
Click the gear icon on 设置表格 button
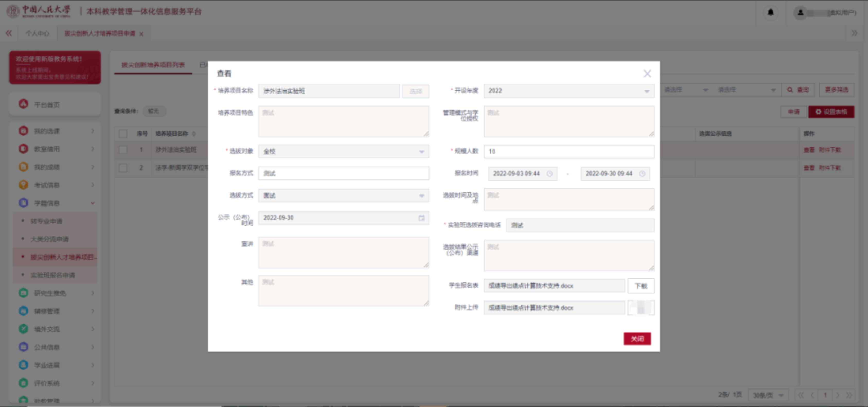[x=818, y=112]
